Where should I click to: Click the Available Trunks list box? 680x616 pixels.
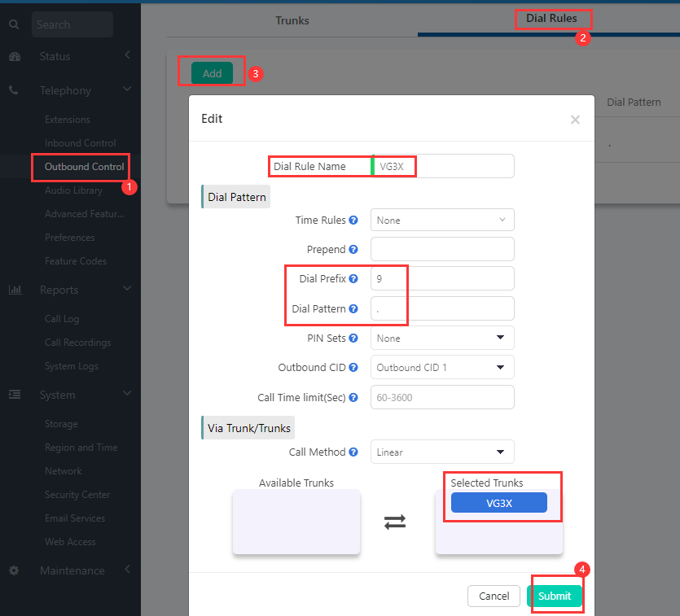pyautogui.click(x=296, y=522)
